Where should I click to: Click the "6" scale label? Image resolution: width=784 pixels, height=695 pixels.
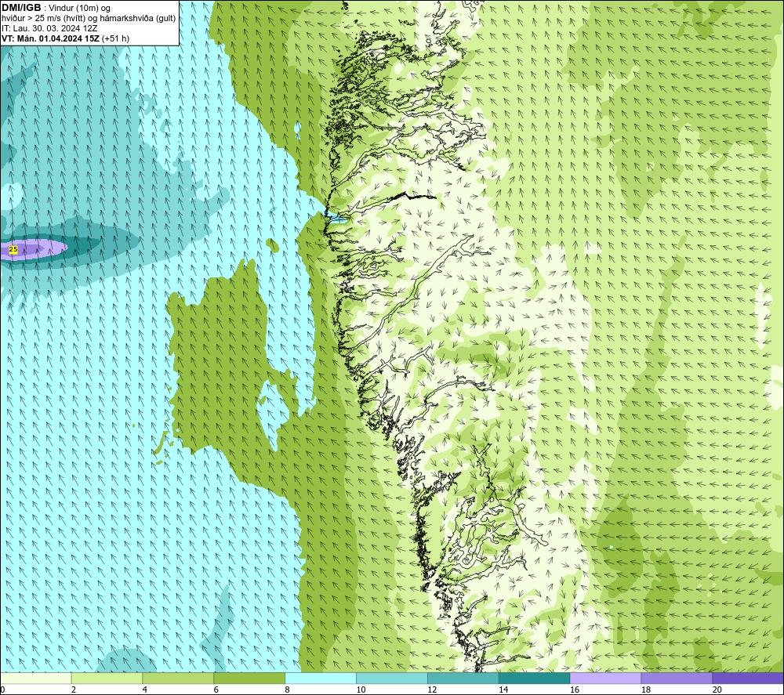216,690
